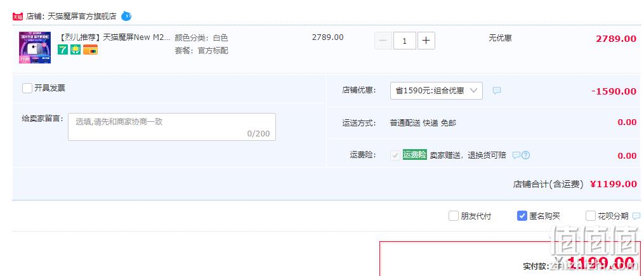Image resolution: width=644 pixels, height=276 pixels.
Task: Uncheck the 匿名购买 anonymous purchase checkbox
Action: [522, 216]
